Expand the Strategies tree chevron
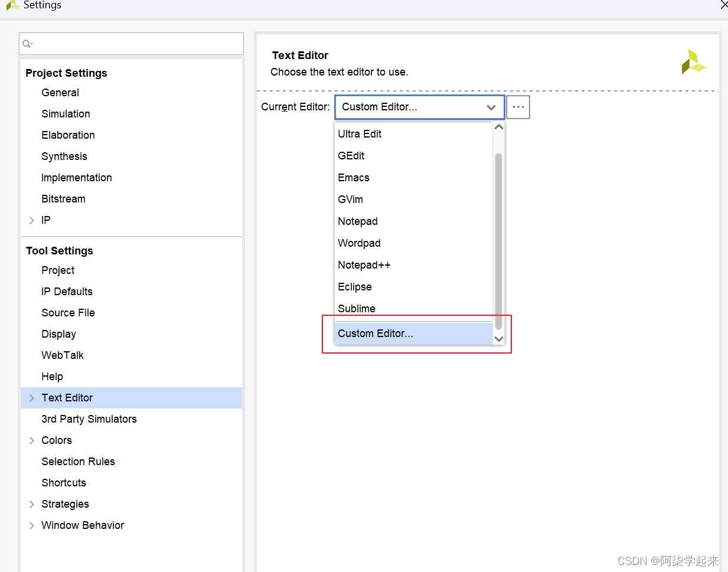Image resolution: width=728 pixels, height=572 pixels. 32,504
